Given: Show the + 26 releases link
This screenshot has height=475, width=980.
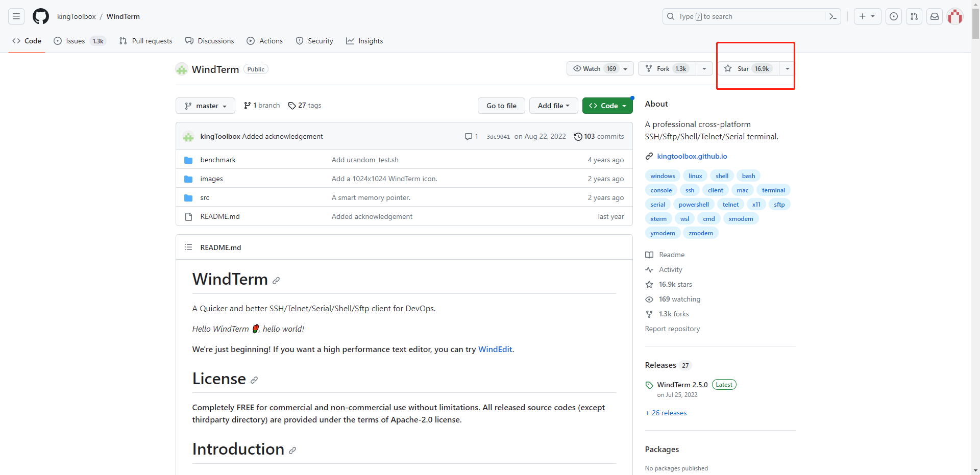Looking at the screenshot, I should pos(666,413).
